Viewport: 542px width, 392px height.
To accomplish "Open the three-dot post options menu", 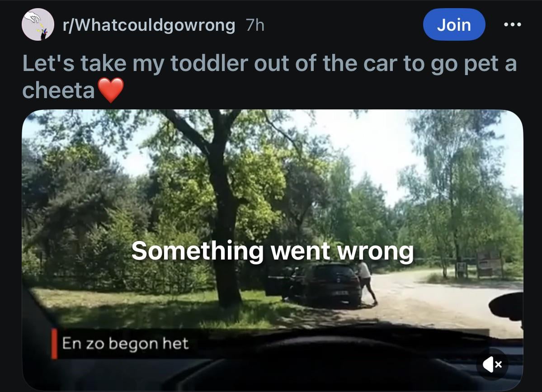I will tap(513, 24).
